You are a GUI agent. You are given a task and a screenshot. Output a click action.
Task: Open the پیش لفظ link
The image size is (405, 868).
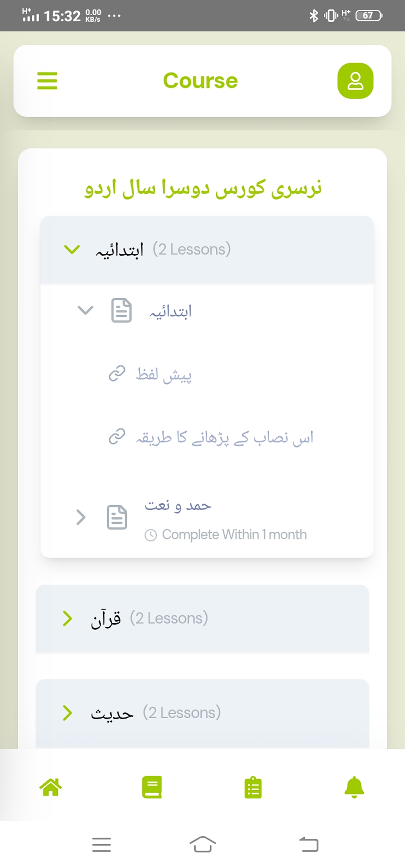pyautogui.click(x=164, y=374)
